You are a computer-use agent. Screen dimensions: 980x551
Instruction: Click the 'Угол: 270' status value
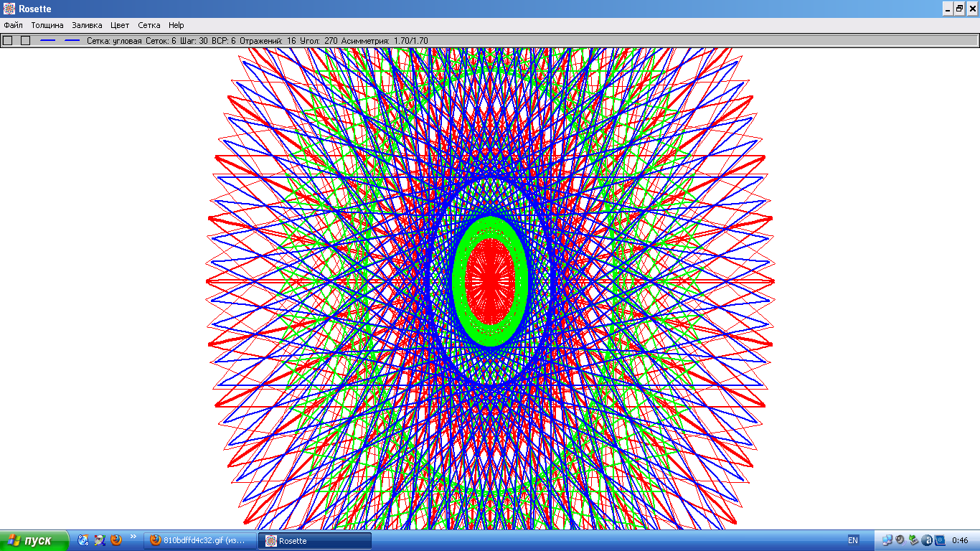pyautogui.click(x=319, y=41)
